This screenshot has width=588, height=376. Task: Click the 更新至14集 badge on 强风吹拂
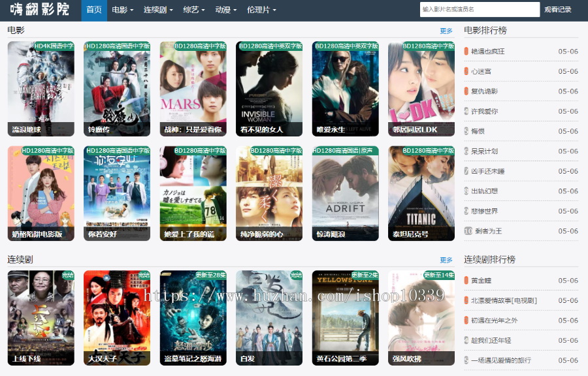[x=438, y=275]
